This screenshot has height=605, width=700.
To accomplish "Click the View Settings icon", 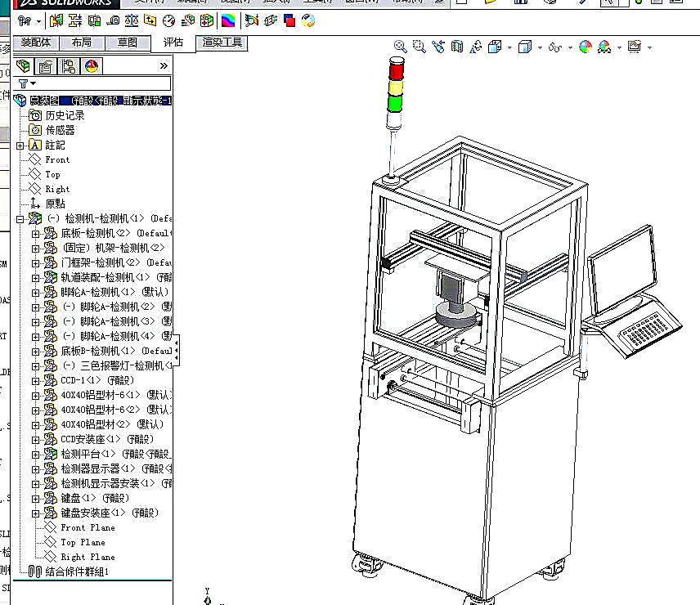I will point(635,47).
